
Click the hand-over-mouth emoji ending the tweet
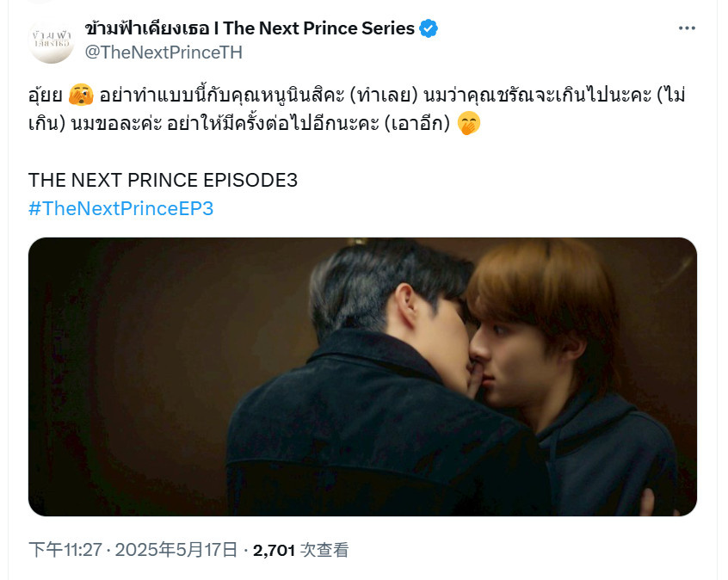(x=468, y=124)
